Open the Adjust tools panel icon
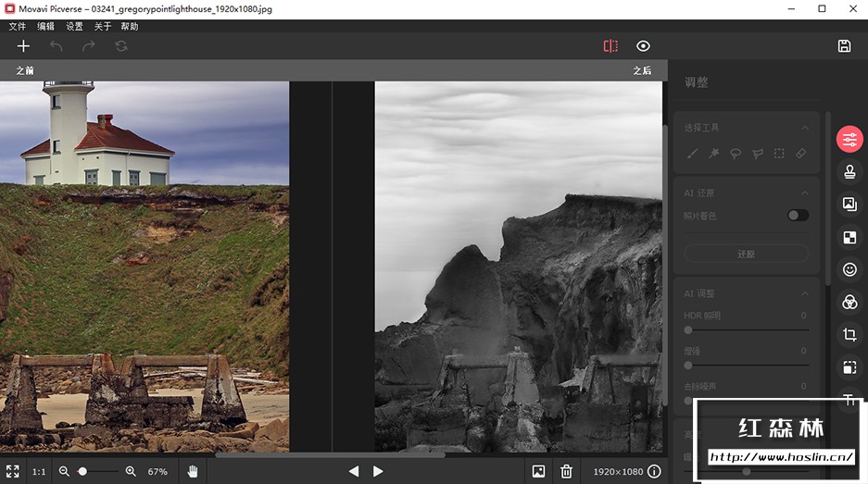This screenshot has width=868, height=484. [x=849, y=140]
